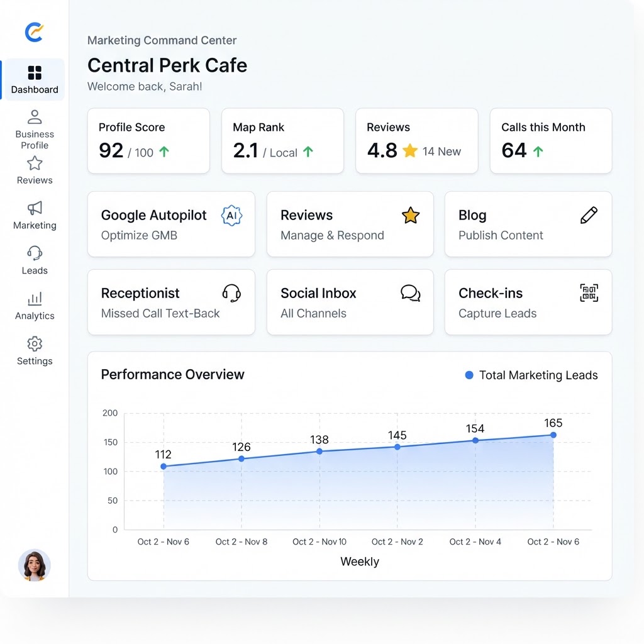This screenshot has height=644, width=644.
Task: Open the Settings gear icon
Action: (35, 344)
